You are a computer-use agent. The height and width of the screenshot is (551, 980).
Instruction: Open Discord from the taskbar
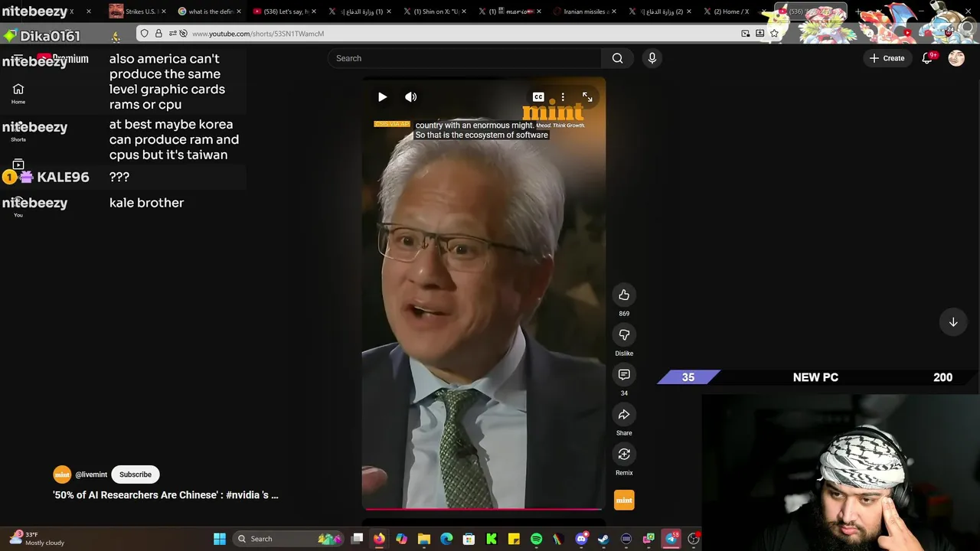coord(581,539)
